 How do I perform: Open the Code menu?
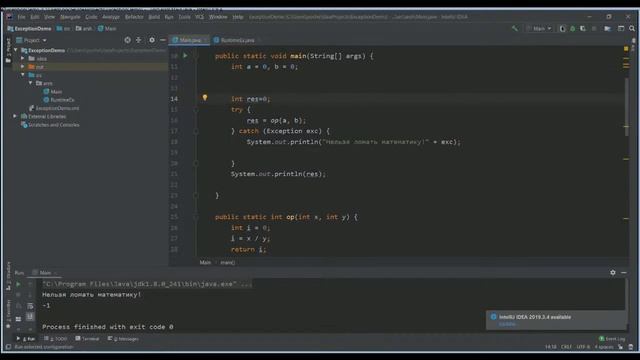click(91, 17)
